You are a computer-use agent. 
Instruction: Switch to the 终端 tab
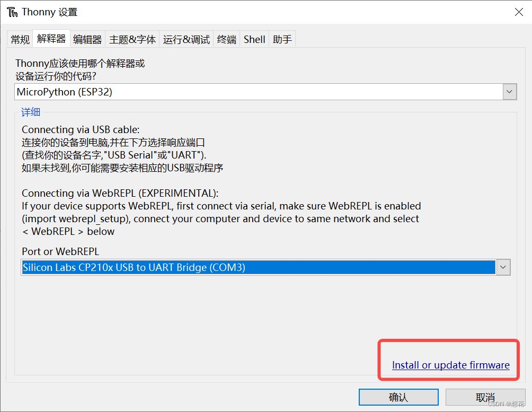(227, 39)
